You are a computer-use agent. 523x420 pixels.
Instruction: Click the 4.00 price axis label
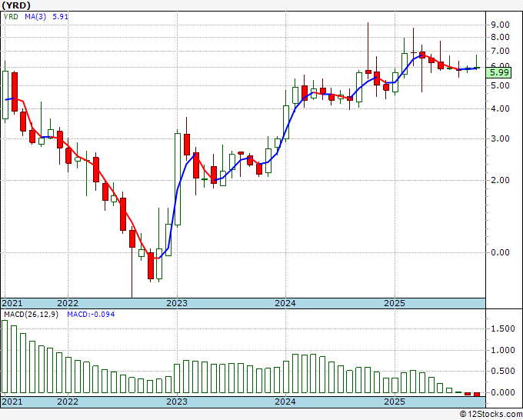[x=500, y=108]
